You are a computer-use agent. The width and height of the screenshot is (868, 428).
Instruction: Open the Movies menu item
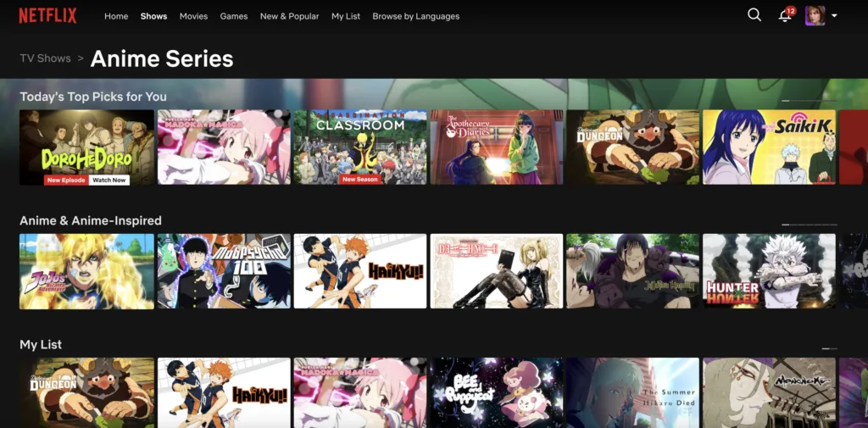pos(194,16)
